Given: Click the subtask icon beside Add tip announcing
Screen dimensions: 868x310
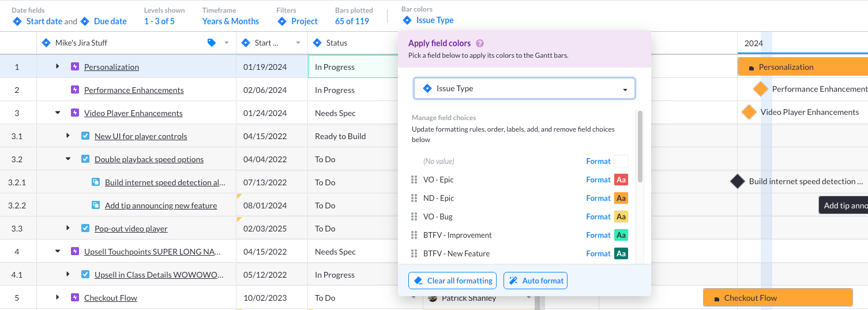Looking at the screenshot, I should 96,206.
